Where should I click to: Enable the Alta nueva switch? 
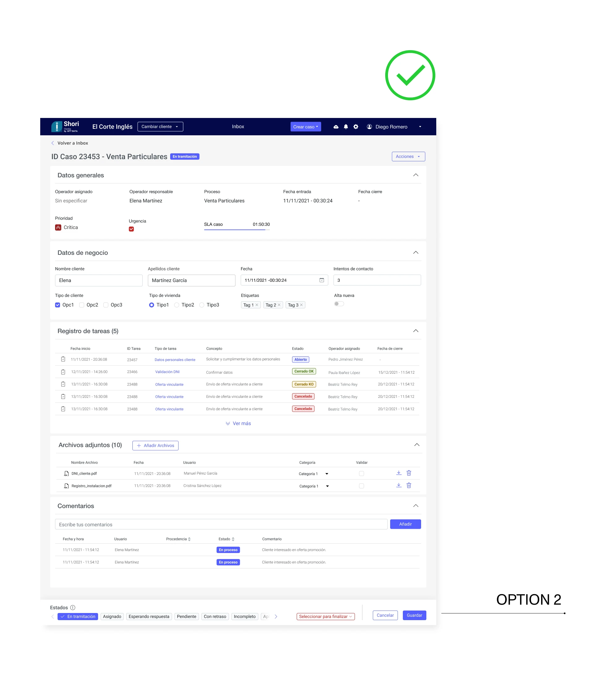tap(339, 303)
